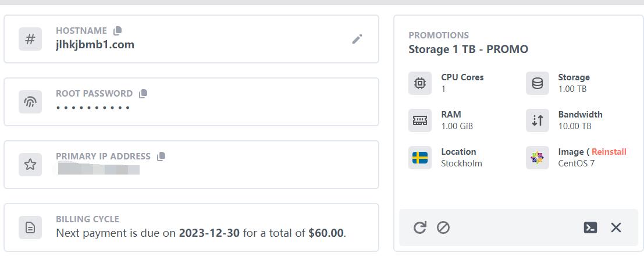
Task: Edit the hostname with pencil icon
Action: tap(357, 39)
